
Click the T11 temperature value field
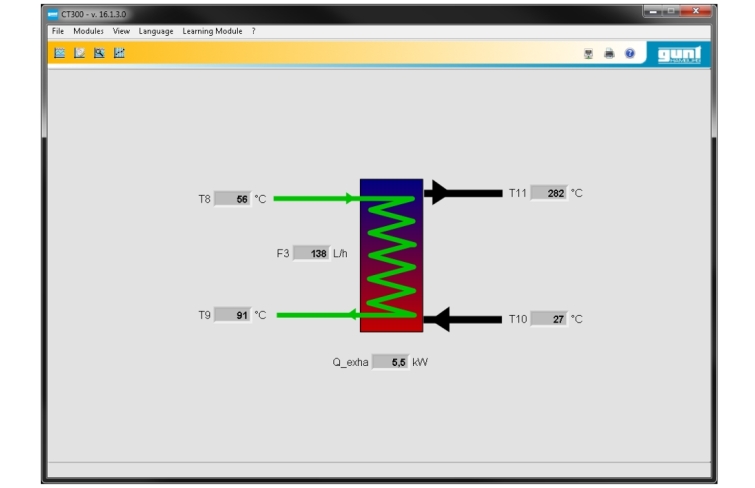click(548, 193)
